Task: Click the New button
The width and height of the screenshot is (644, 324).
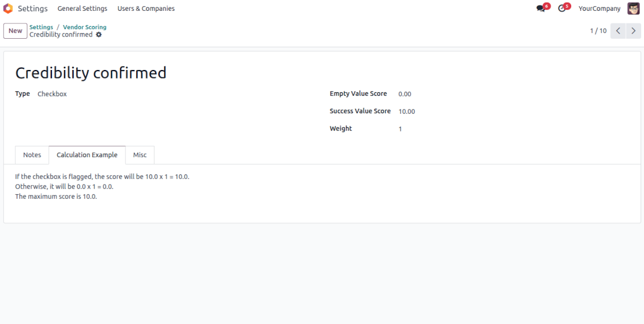Action: (15, 31)
